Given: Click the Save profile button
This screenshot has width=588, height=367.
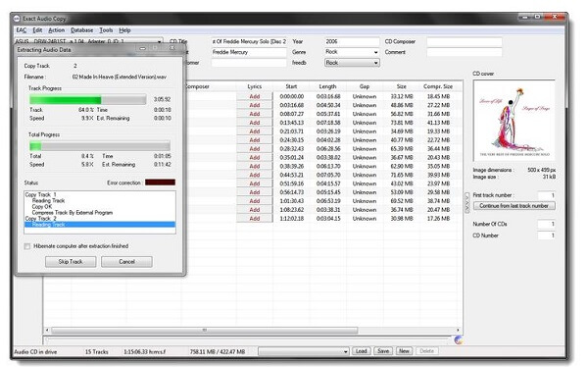Looking at the screenshot, I should pos(383,351).
